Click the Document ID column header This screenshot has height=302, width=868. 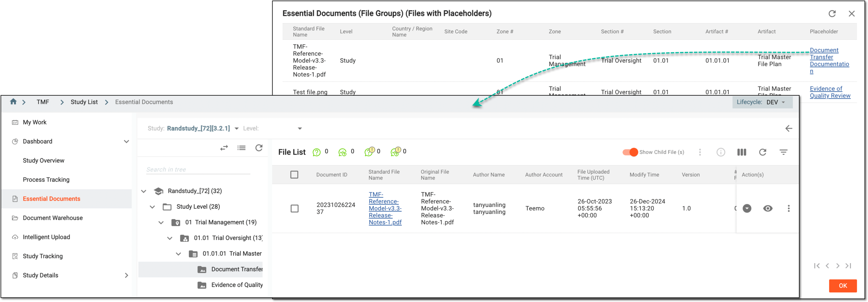332,175
